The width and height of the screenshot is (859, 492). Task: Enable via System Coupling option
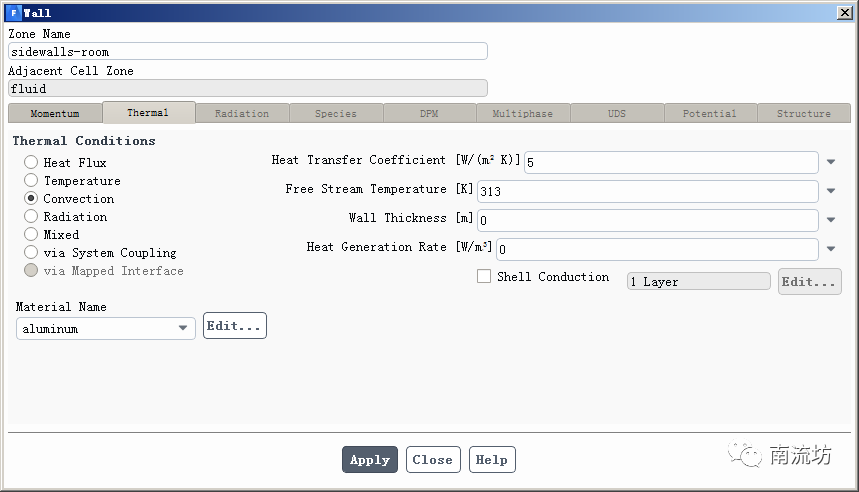(x=31, y=253)
